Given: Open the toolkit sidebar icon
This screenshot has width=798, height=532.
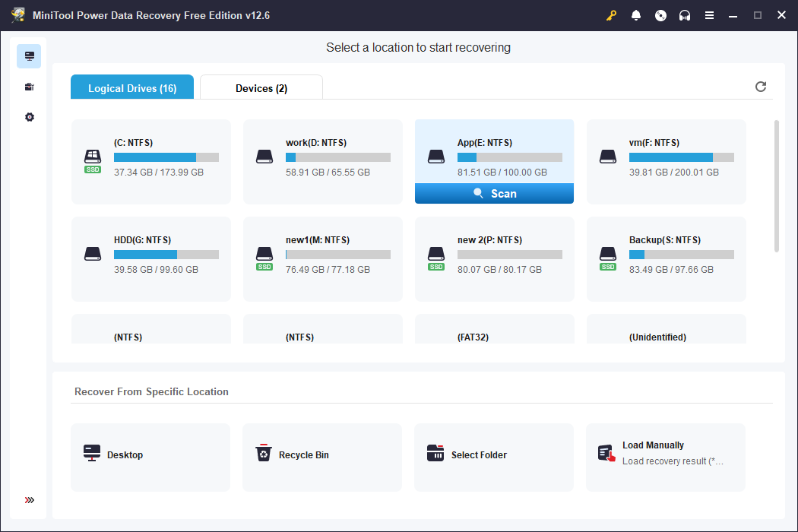Looking at the screenshot, I should (x=29, y=87).
